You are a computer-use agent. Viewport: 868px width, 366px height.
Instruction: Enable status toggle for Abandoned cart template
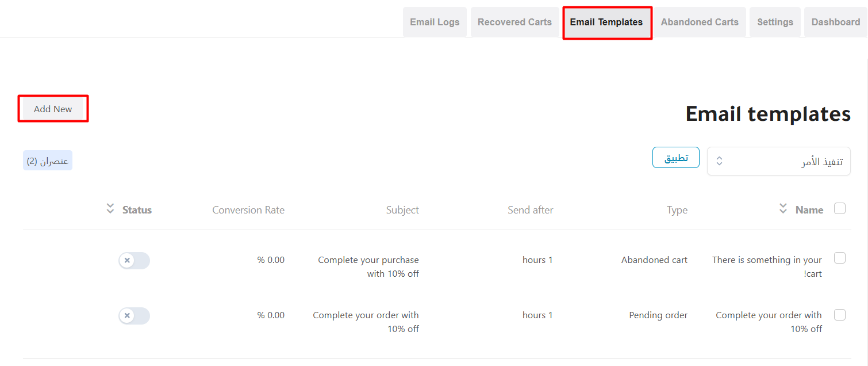click(134, 261)
